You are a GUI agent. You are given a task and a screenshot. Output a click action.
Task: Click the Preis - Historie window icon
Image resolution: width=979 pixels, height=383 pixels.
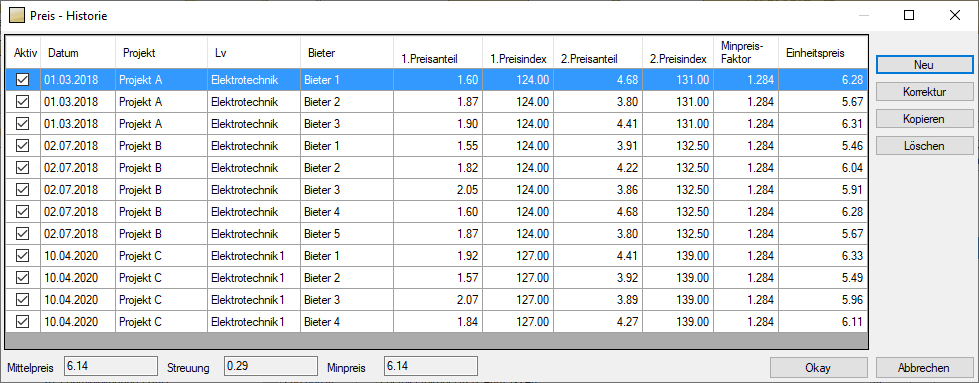tap(17, 16)
